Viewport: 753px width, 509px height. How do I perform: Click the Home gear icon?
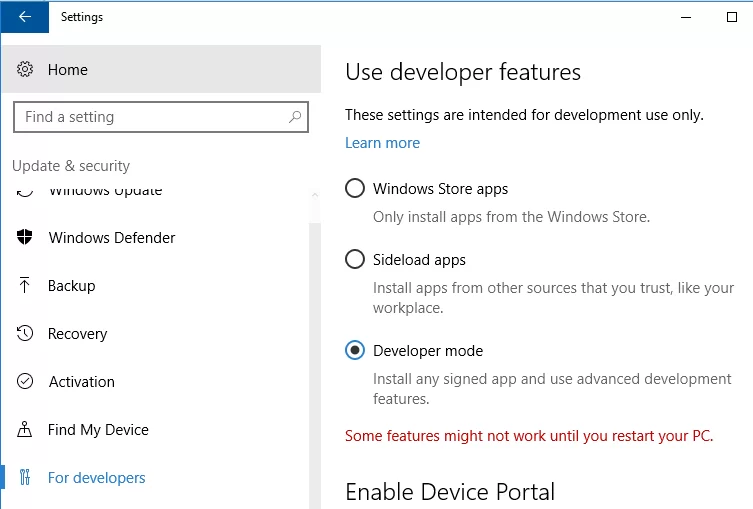(25, 69)
